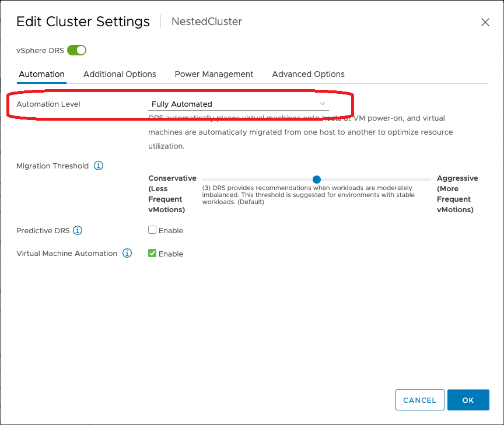Click the Predictive DRS info icon
The image size is (504, 425).
[x=78, y=230]
